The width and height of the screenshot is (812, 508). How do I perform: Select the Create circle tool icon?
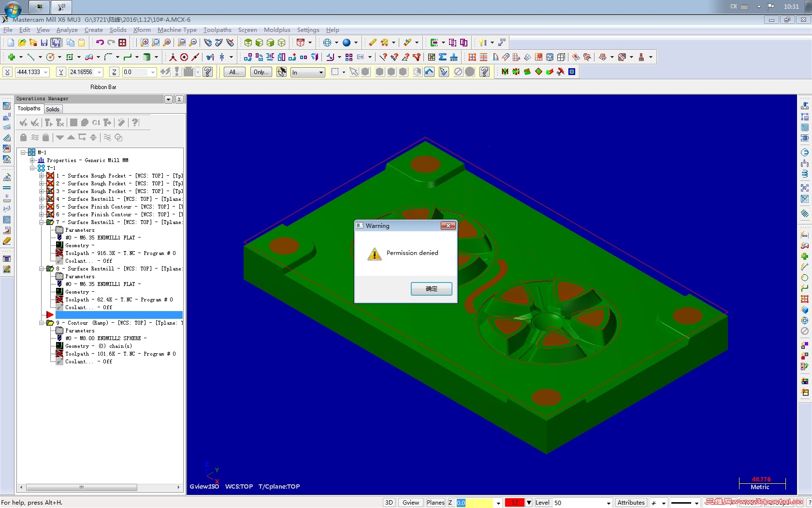(50, 57)
